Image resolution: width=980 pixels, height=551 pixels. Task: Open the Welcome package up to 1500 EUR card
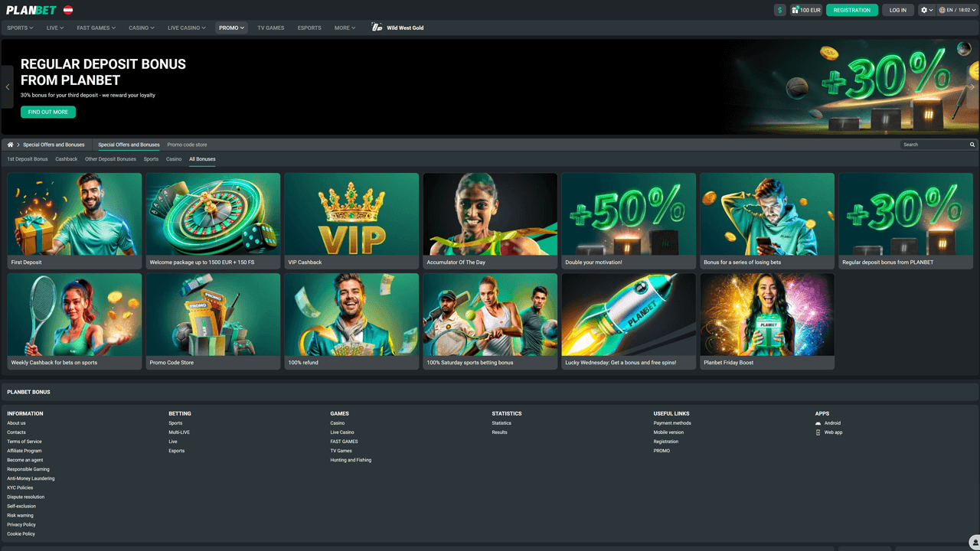point(213,221)
